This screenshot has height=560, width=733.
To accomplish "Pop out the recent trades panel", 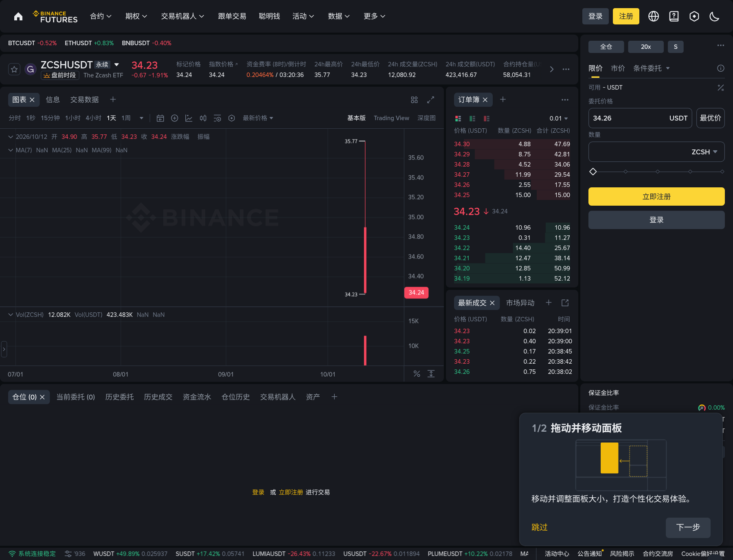I will [x=565, y=303].
